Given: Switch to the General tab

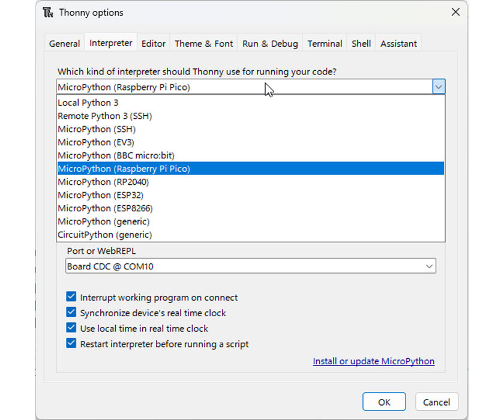Looking at the screenshot, I should coord(64,43).
